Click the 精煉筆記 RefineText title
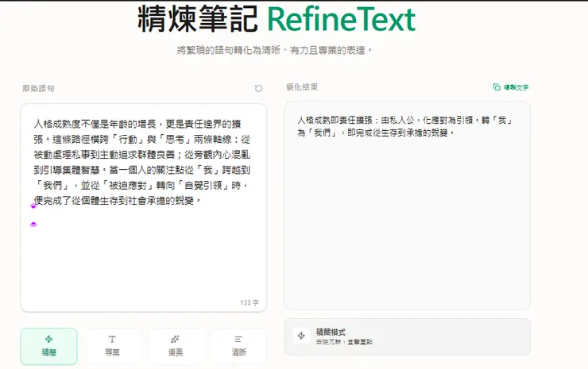The image size is (588, 369). coord(277,19)
